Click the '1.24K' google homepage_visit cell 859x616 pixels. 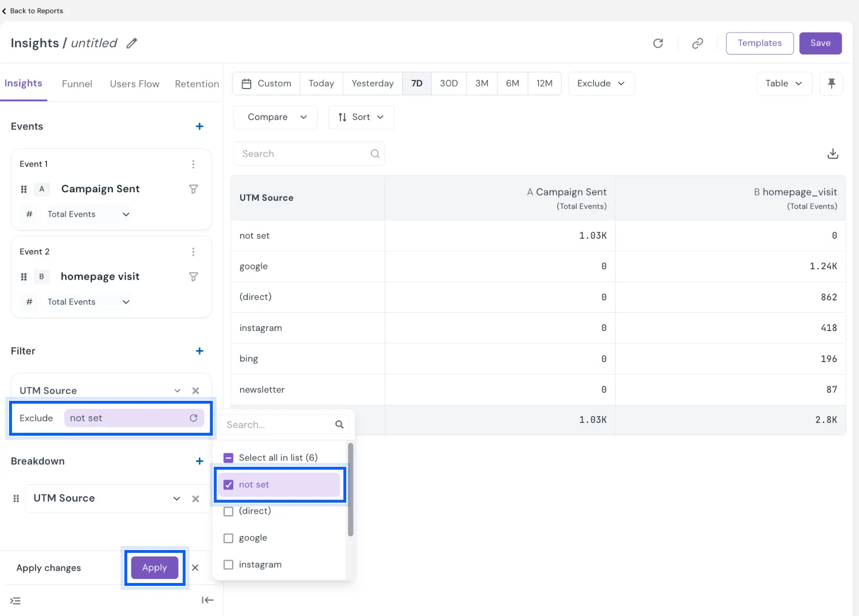[x=823, y=266]
